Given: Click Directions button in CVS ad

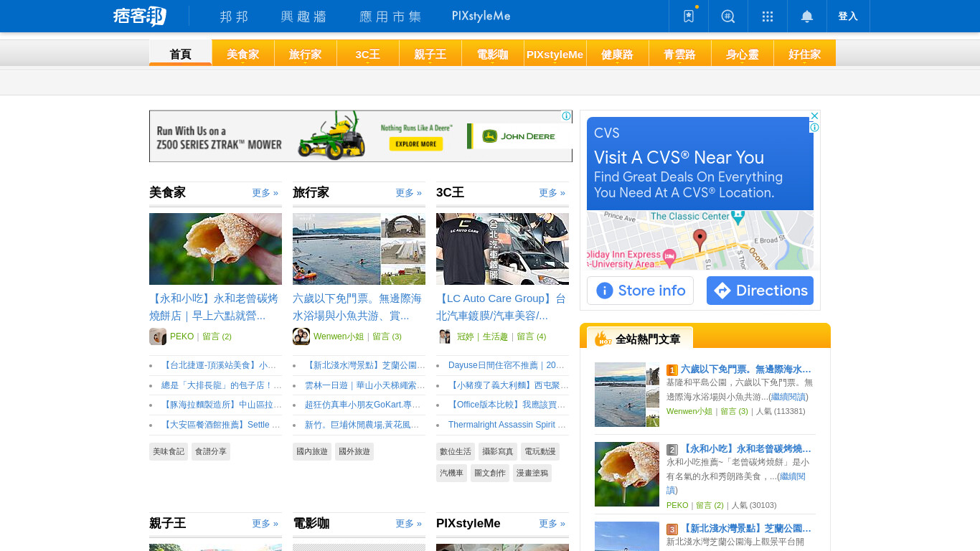Looking at the screenshot, I should pos(760,291).
